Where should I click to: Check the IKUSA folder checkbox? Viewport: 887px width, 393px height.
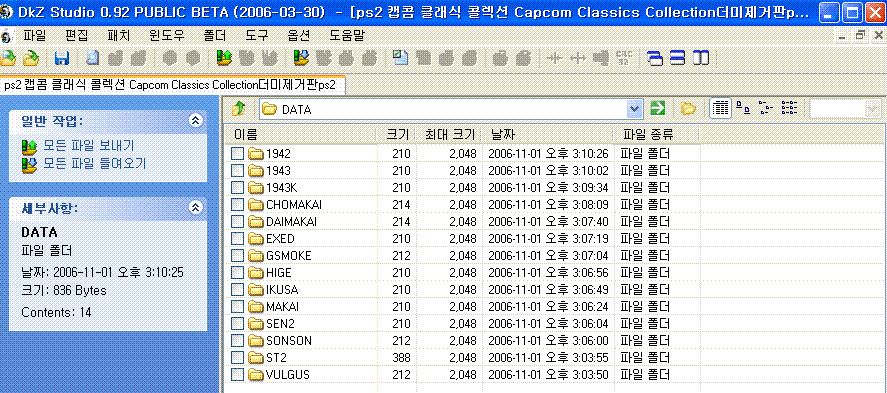(x=238, y=290)
